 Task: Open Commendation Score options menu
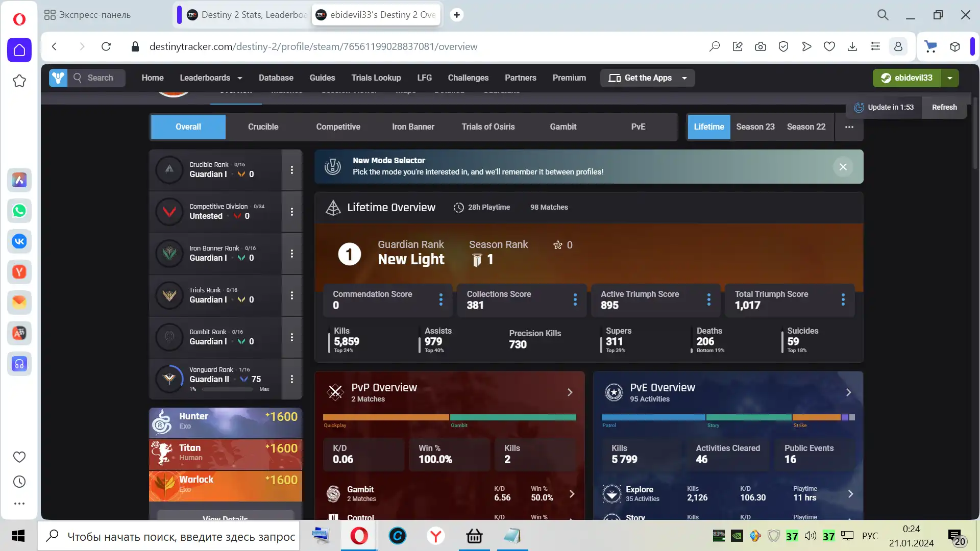(441, 299)
